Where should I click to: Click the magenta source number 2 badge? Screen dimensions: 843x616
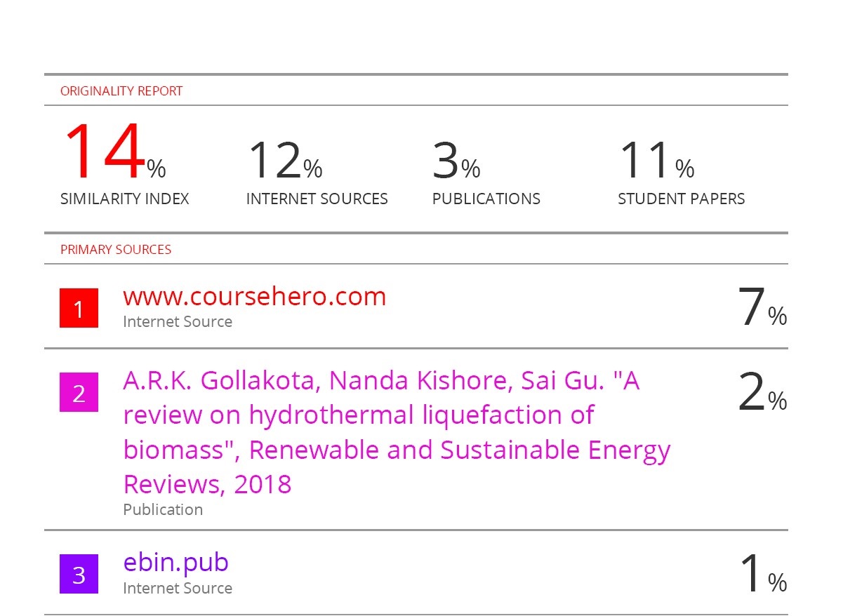[79, 393]
